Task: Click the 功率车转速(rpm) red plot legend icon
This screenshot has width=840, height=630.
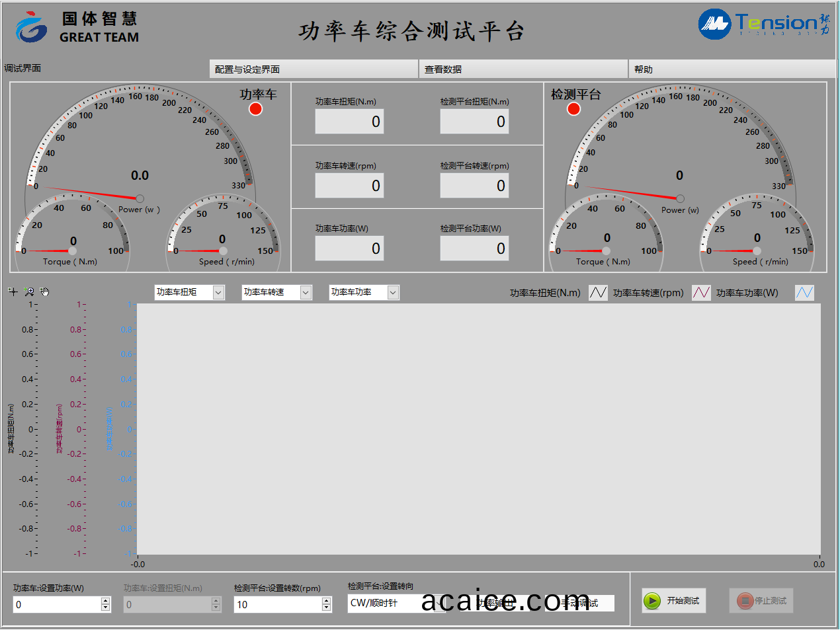Action: (701, 292)
